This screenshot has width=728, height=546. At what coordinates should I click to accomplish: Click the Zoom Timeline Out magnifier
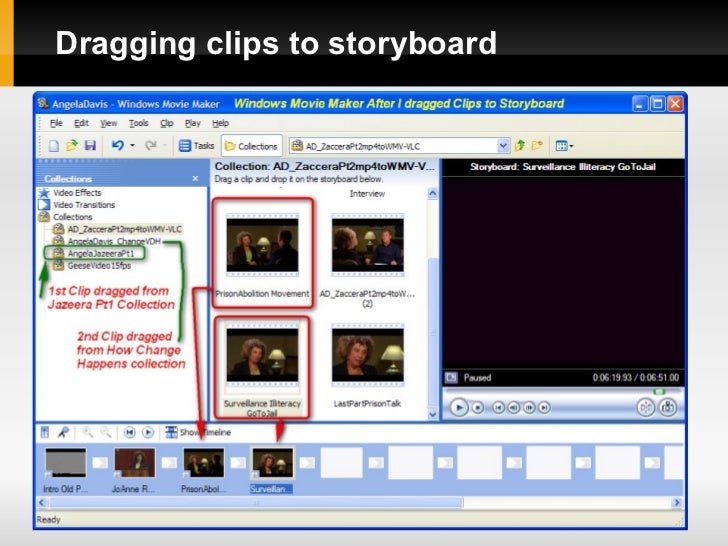coord(106,432)
